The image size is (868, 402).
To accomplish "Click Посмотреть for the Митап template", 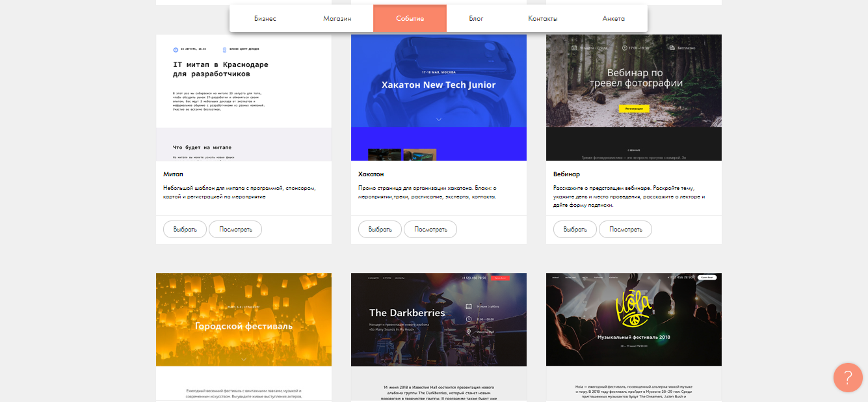I will [235, 229].
